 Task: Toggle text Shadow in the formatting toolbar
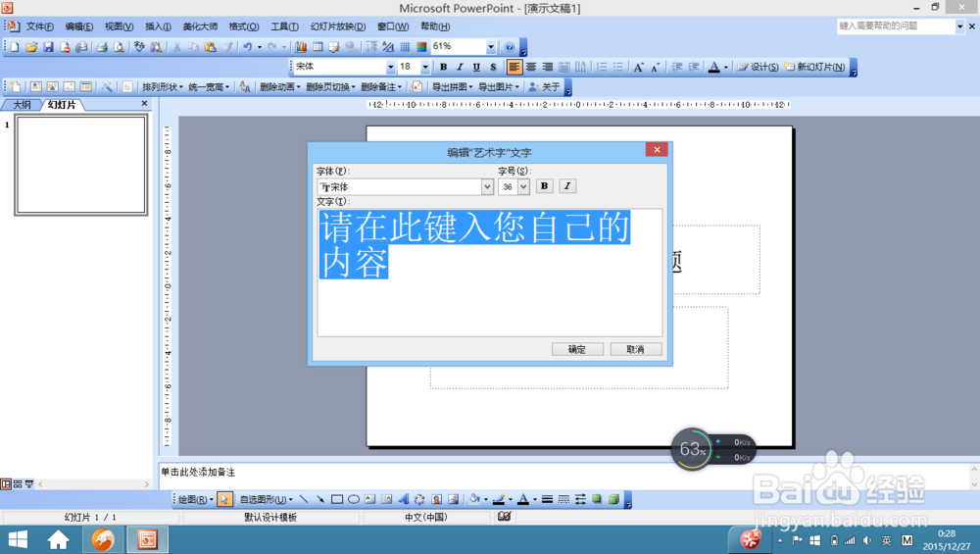tap(493, 67)
